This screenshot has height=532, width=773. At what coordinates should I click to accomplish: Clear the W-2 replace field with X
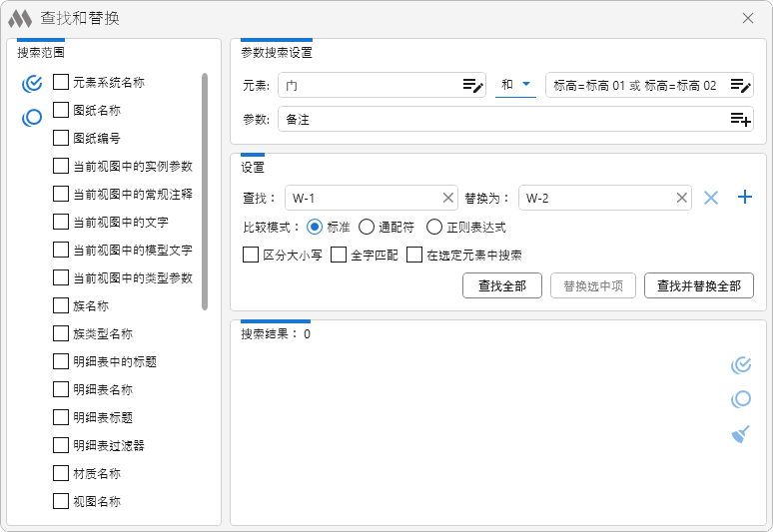[682, 198]
